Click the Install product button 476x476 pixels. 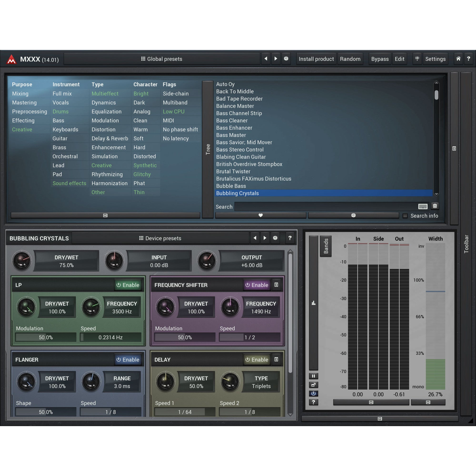316,59
